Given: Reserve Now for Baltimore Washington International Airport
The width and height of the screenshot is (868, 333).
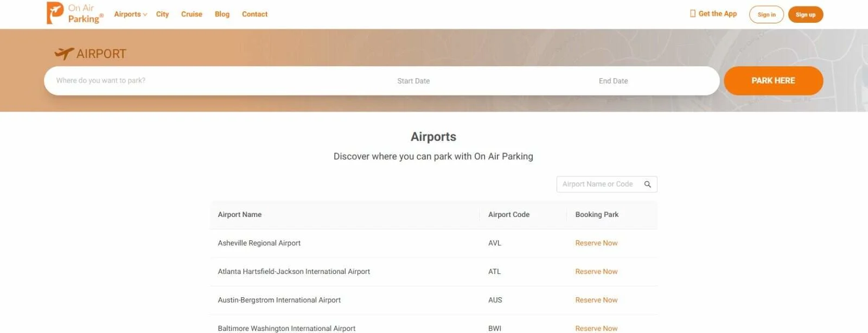Looking at the screenshot, I should (x=596, y=328).
